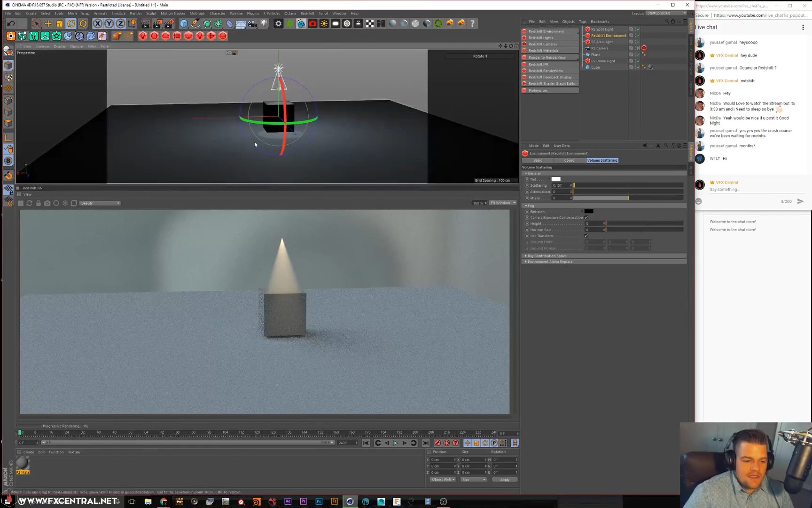Viewport: 812px width, 508px height.
Task: Open the Tint color swatch
Action: pyautogui.click(x=556, y=179)
